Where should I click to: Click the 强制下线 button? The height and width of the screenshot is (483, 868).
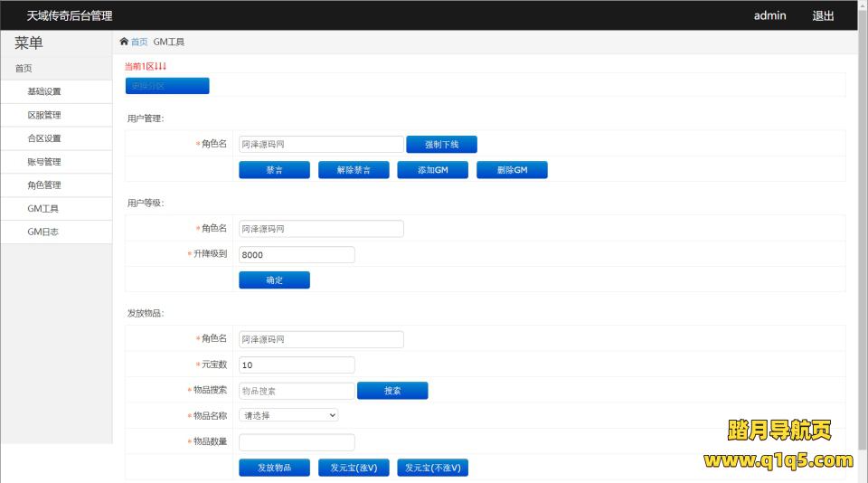tap(441, 145)
